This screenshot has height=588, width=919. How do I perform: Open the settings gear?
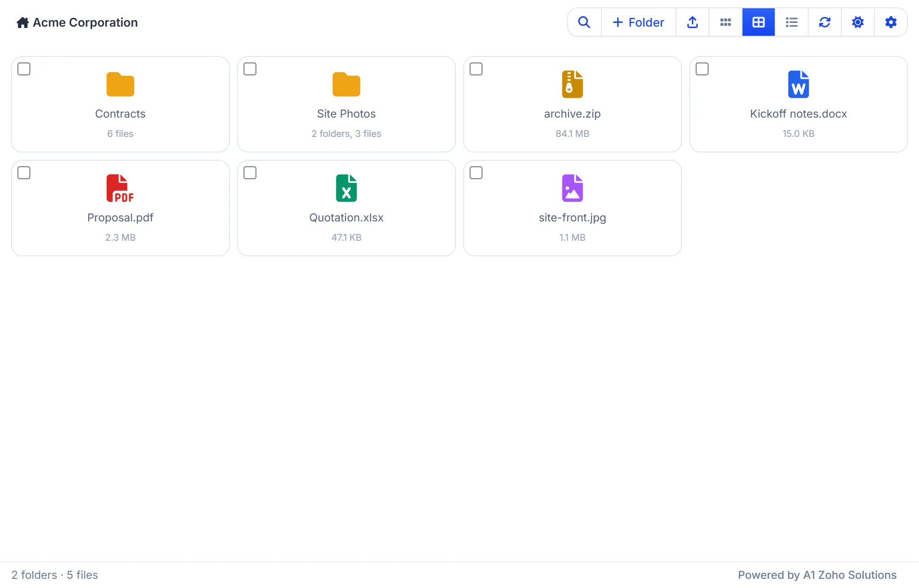[x=891, y=22]
